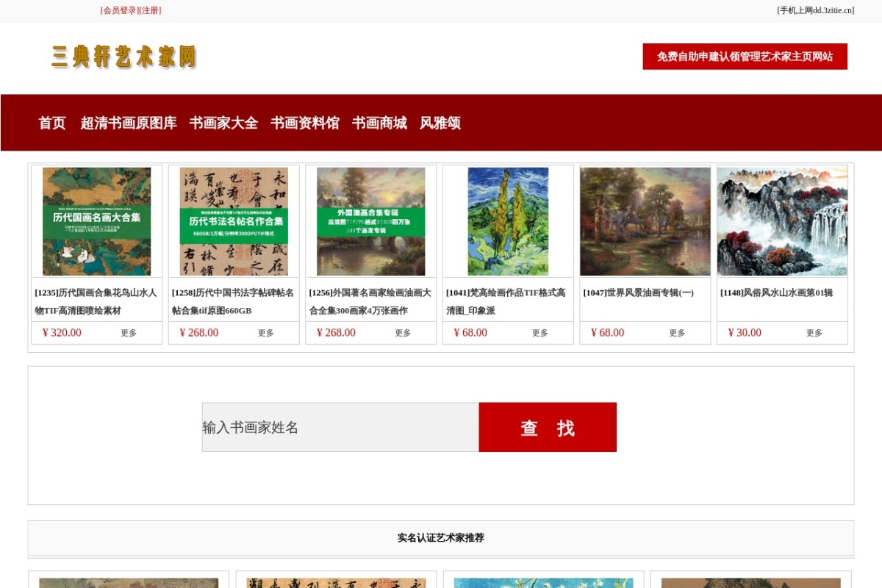Click the ¥ 320.00 price text
Screen dimensions: 882x588
click(x=62, y=333)
